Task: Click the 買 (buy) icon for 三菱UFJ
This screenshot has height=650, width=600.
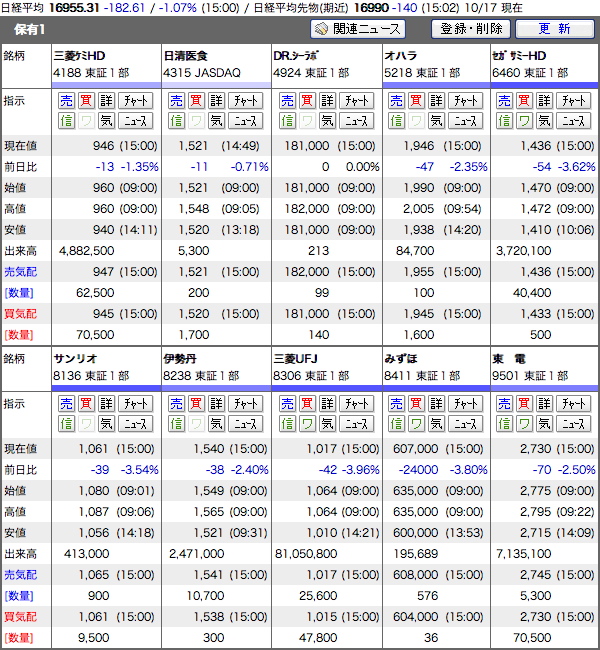Action: click(305, 404)
